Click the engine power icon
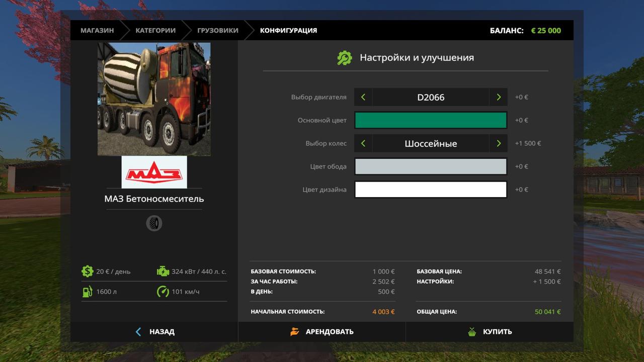Image resolution: width=644 pixels, height=362 pixels. click(163, 271)
